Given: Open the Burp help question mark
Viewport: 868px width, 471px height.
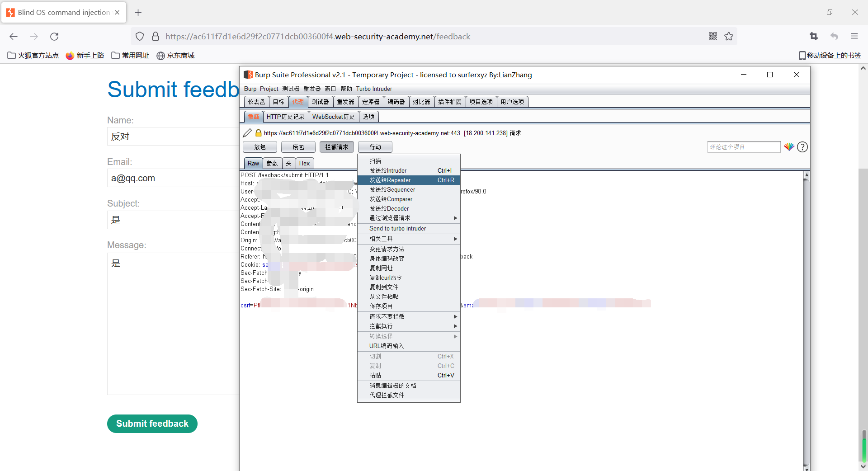Looking at the screenshot, I should point(802,147).
